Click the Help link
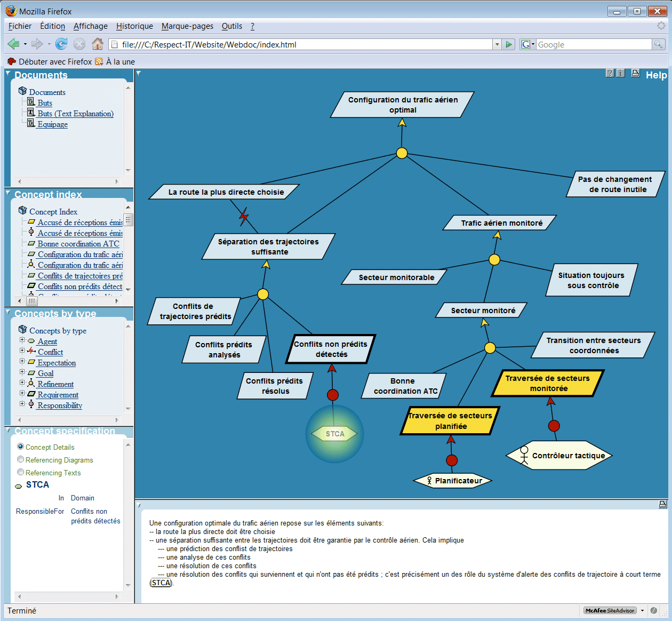This screenshot has height=621, width=672. coord(656,75)
